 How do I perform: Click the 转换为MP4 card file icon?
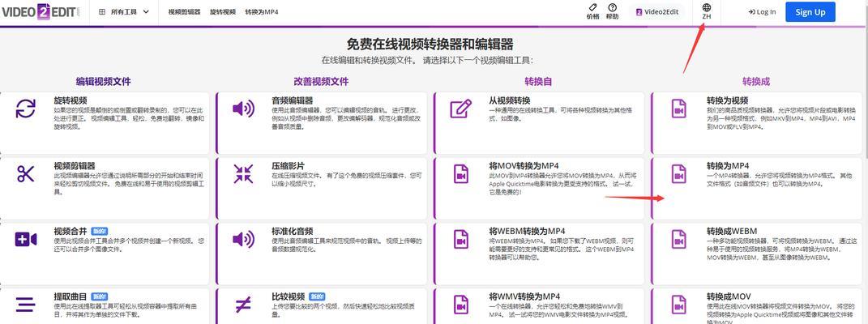pyautogui.click(x=678, y=173)
